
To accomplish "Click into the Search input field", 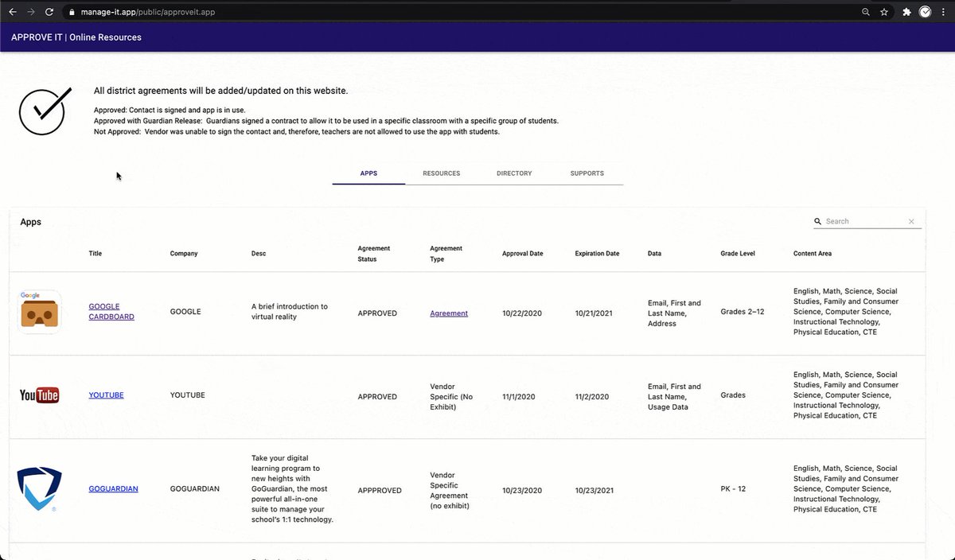I will point(866,222).
